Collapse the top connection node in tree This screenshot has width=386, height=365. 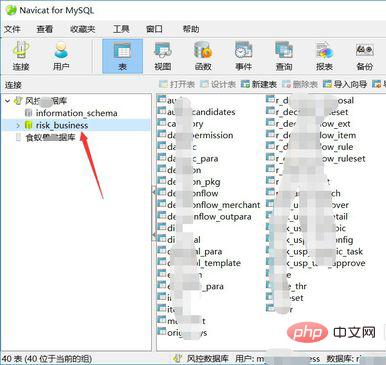(x=8, y=101)
